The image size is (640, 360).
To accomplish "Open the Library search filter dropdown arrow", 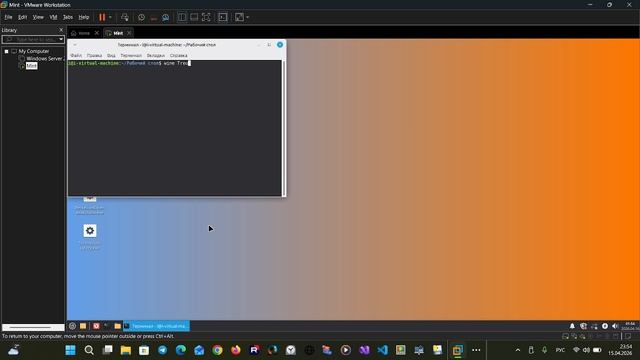I will (x=61, y=39).
